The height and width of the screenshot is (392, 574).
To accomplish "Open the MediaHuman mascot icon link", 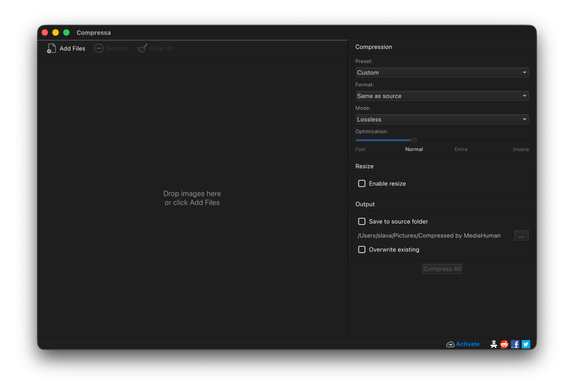I will coord(494,344).
